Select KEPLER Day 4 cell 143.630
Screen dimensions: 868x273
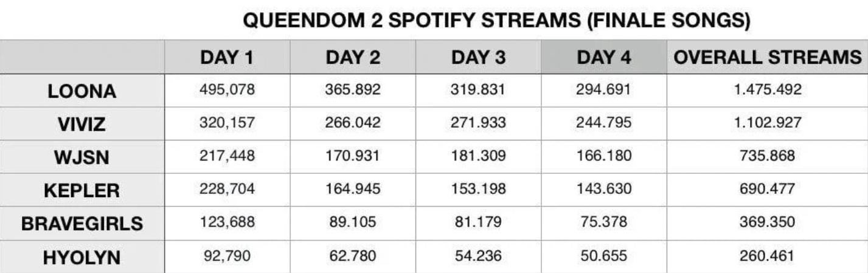(x=603, y=190)
